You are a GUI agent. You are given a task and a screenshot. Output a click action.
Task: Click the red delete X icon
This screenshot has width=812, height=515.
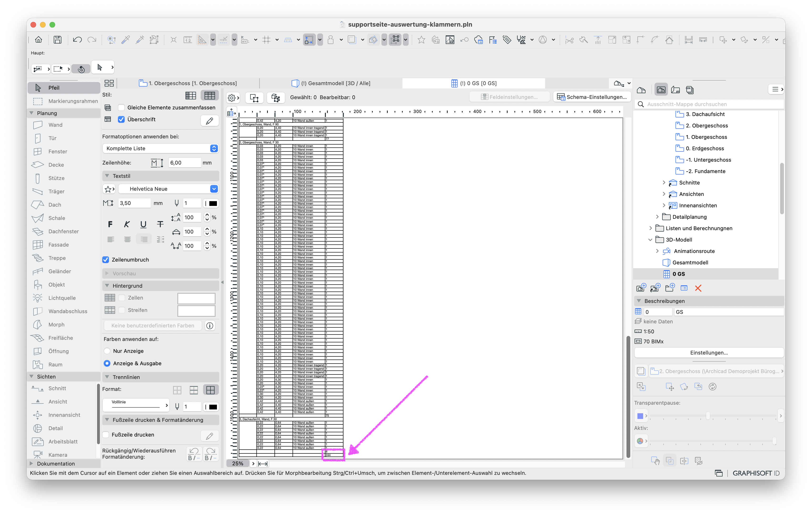(x=698, y=288)
